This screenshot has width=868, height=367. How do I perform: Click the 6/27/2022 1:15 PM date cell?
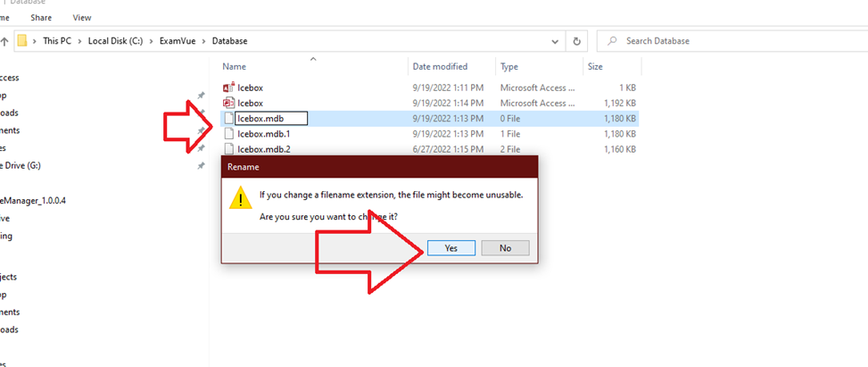point(449,149)
